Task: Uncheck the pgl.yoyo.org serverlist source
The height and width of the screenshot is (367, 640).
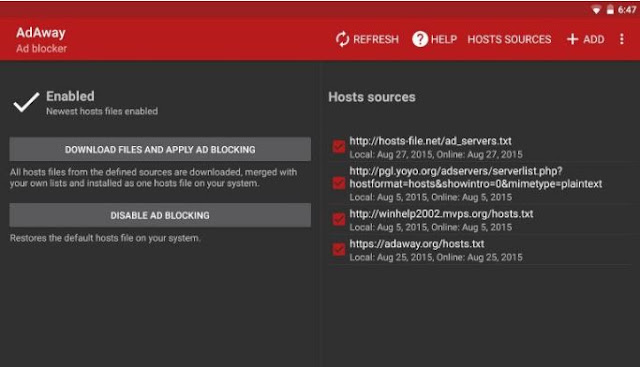Action: point(339,183)
